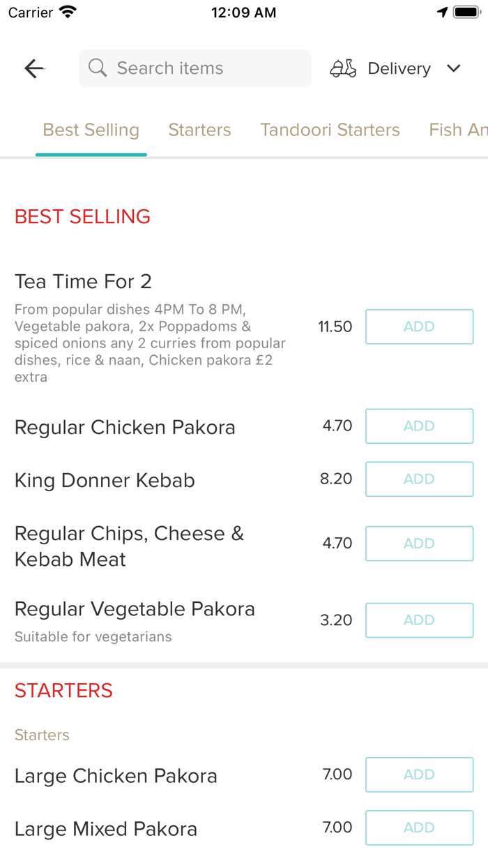Click the magnifying glass search icon

pos(98,68)
